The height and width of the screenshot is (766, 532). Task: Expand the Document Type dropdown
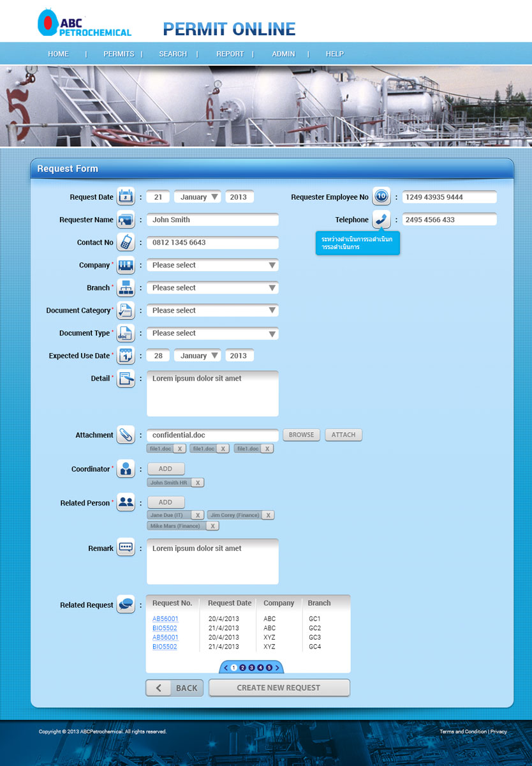pos(212,333)
